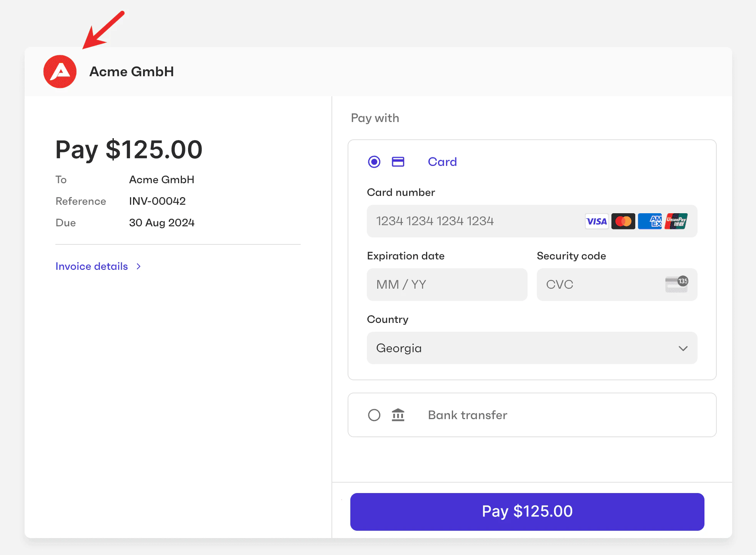Expand Invoice details with the chevron
The width and height of the screenshot is (756, 555).
point(138,266)
